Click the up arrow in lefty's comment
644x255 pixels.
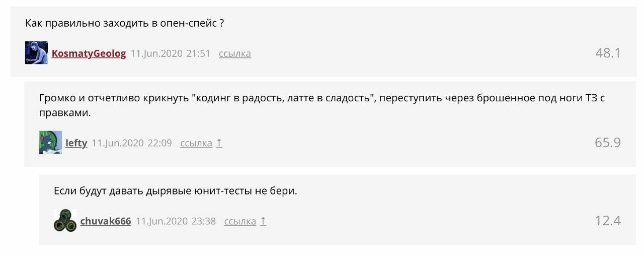[219, 143]
